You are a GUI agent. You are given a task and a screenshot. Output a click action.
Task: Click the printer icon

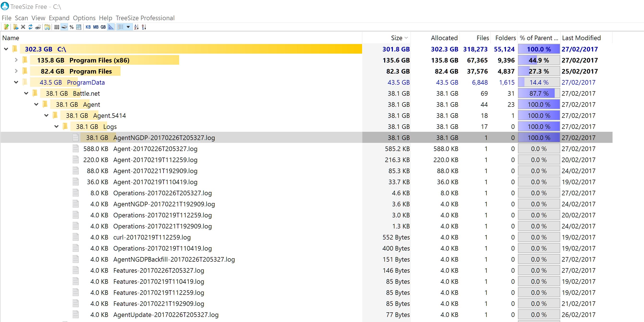[x=38, y=27]
